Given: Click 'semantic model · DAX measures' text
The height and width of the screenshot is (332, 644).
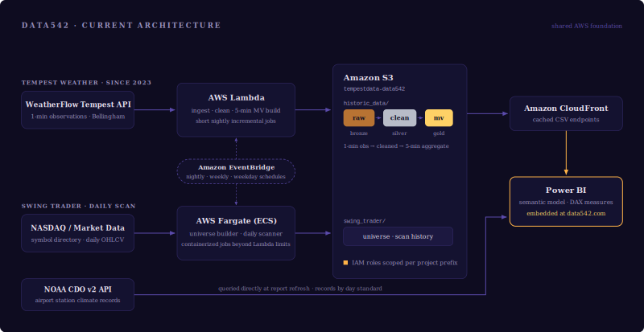Looking at the screenshot, I should (x=566, y=203).
